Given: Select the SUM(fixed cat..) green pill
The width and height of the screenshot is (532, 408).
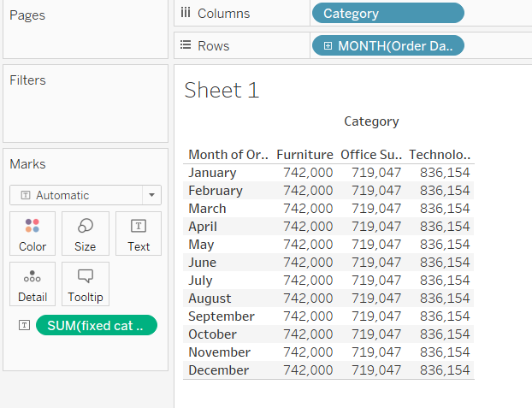Looking at the screenshot, I should [x=97, y=325].
